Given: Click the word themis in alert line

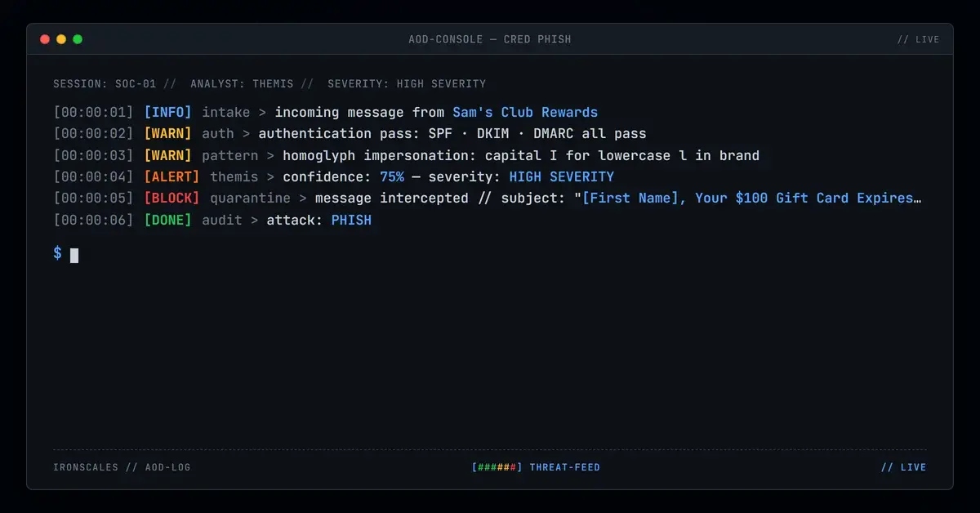Looking at the screenshot, I should [x=234, y=176].
